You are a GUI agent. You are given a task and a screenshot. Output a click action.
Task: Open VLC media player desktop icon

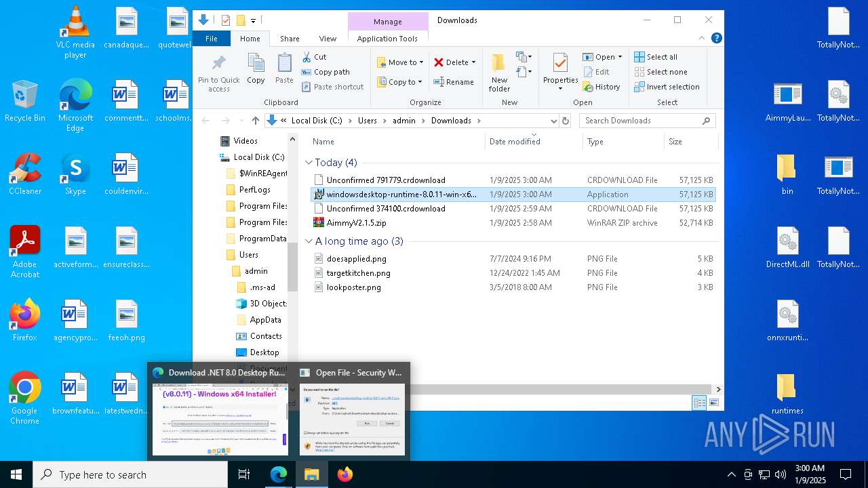pyautogui.click(x=75, y=31)
